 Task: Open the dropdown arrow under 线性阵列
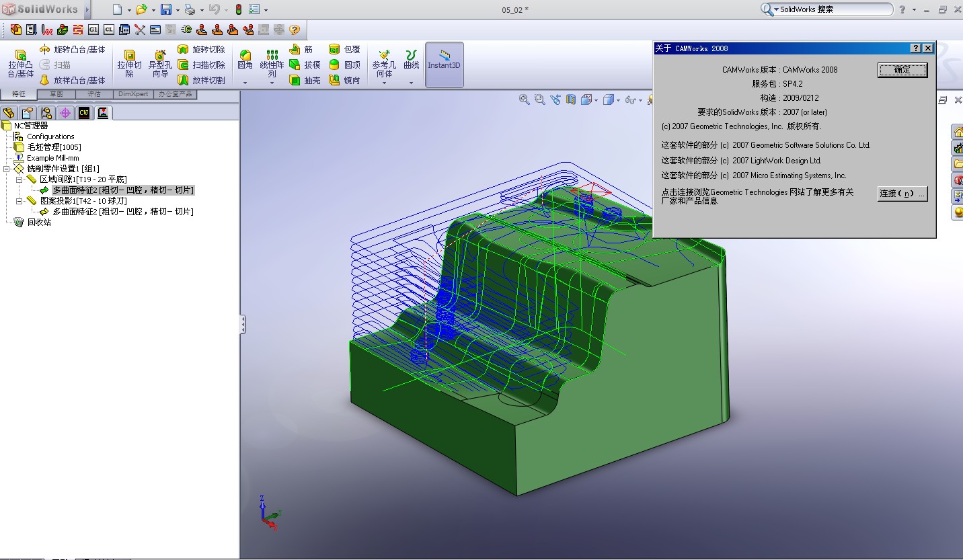(272, 83)
